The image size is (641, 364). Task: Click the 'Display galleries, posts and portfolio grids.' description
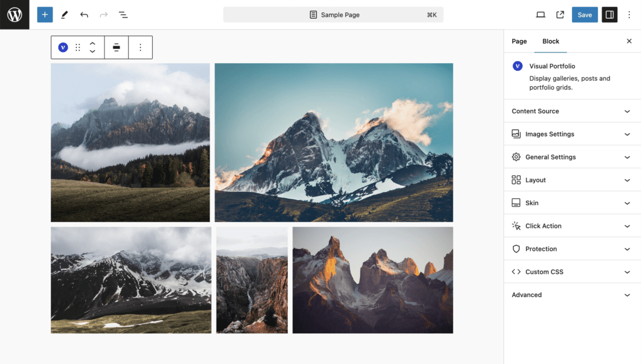coord(570,83)
